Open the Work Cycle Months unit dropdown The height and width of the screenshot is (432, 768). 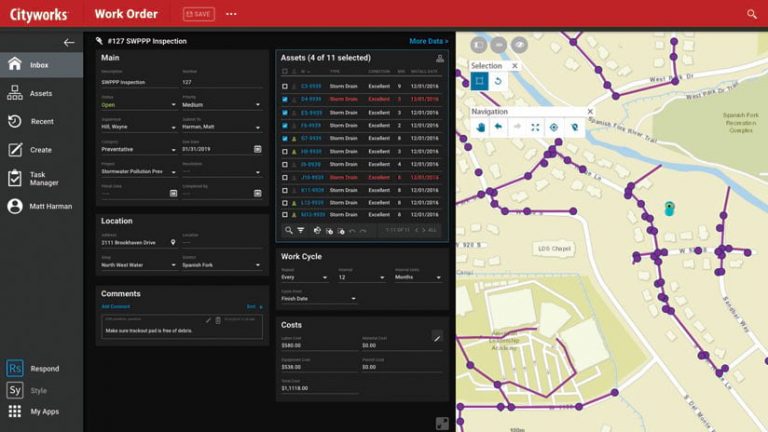coord(418,277)
